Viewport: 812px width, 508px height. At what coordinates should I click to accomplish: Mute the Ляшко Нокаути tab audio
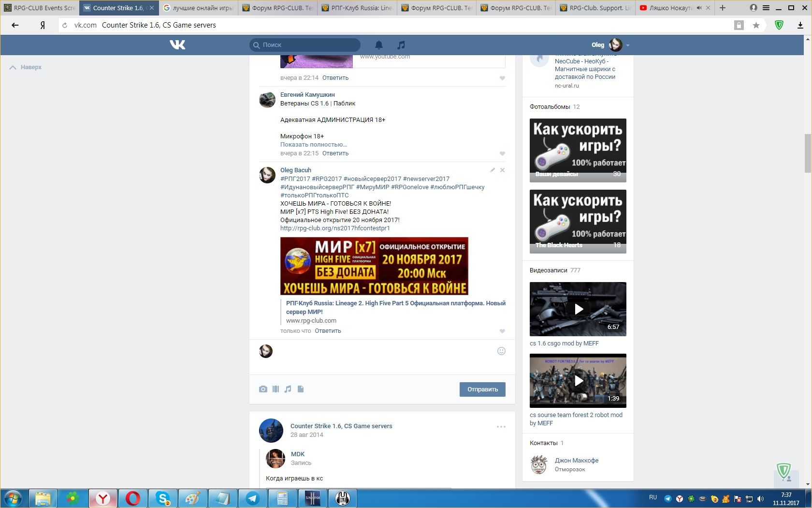pyautogui.click(x=699, y=8)
